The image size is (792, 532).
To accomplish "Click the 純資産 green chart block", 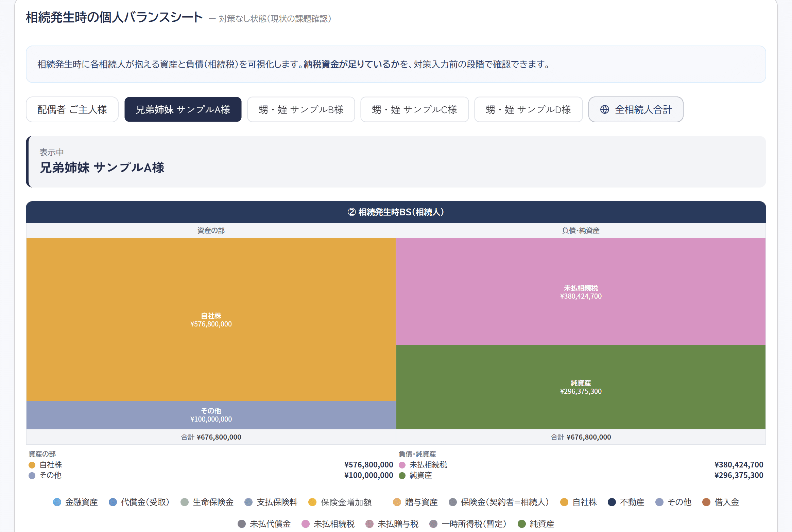I will pyautogui.click(x=581, y=387).
